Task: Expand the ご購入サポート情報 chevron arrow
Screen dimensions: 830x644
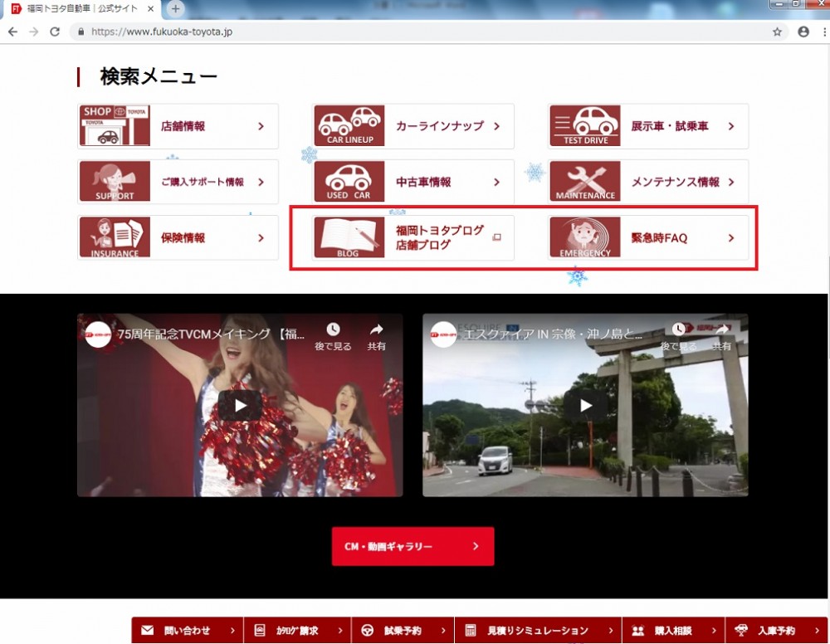Action: click(x=261, y=182)
